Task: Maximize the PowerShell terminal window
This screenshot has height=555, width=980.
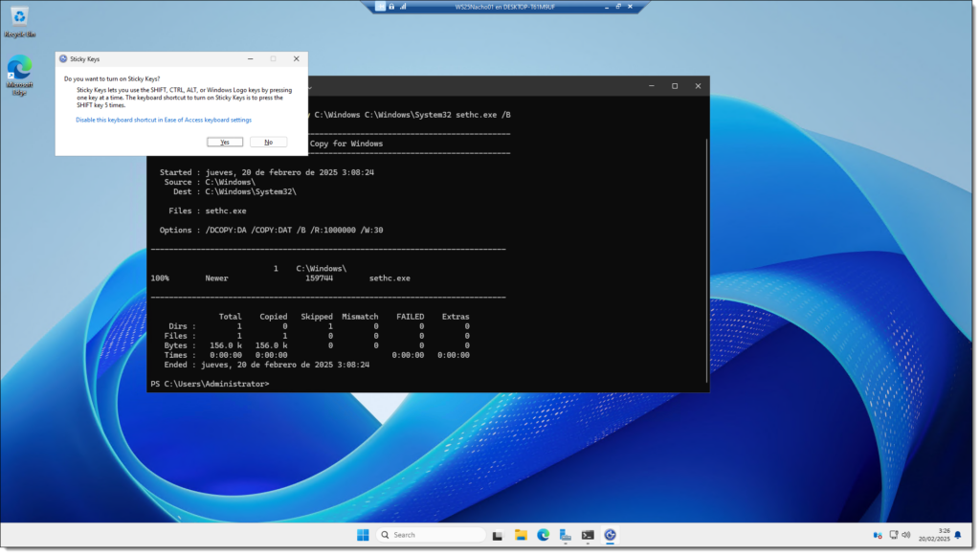Action: 675,86
